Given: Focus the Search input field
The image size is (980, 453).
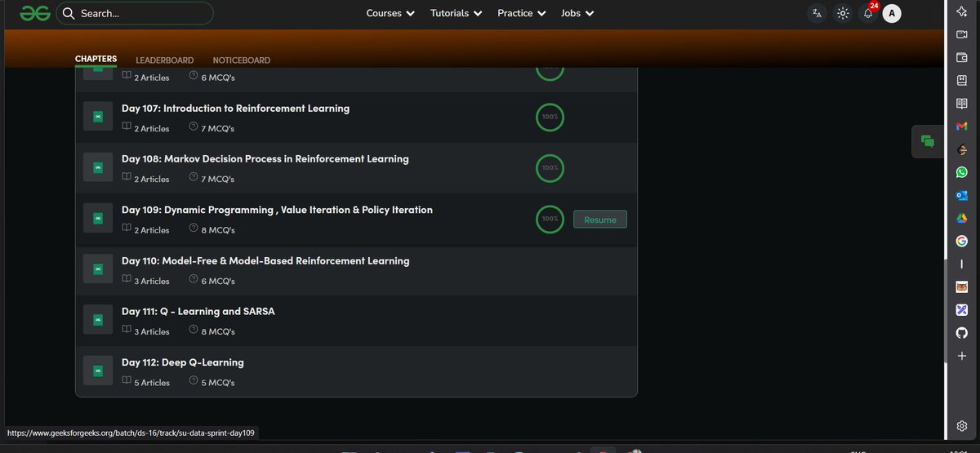Looking at the screenshot, I should (x=135, y=13).
